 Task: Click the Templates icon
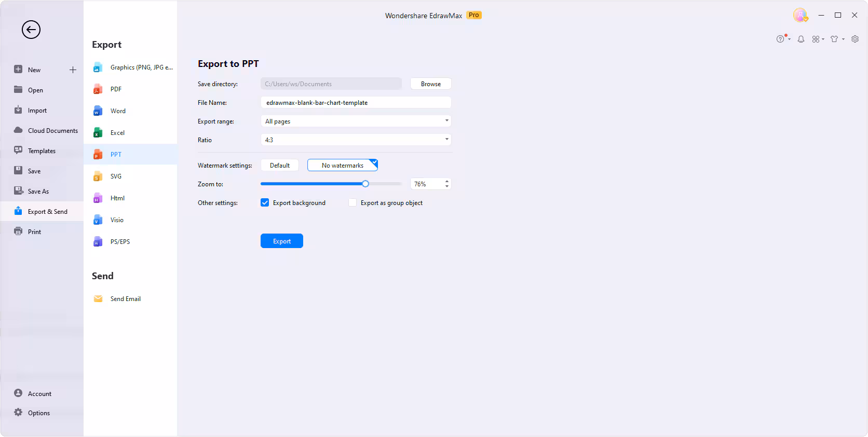coord(18,151)
